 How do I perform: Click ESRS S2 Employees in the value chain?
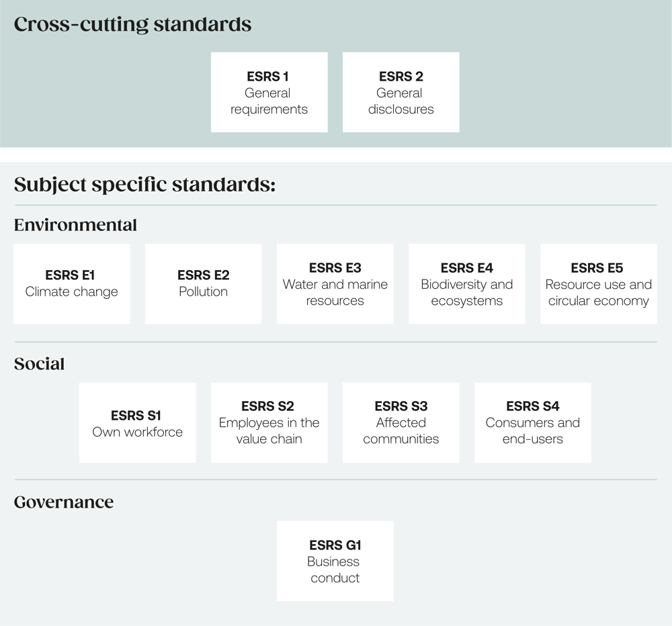pyautogui.click(x=269, y=422)
